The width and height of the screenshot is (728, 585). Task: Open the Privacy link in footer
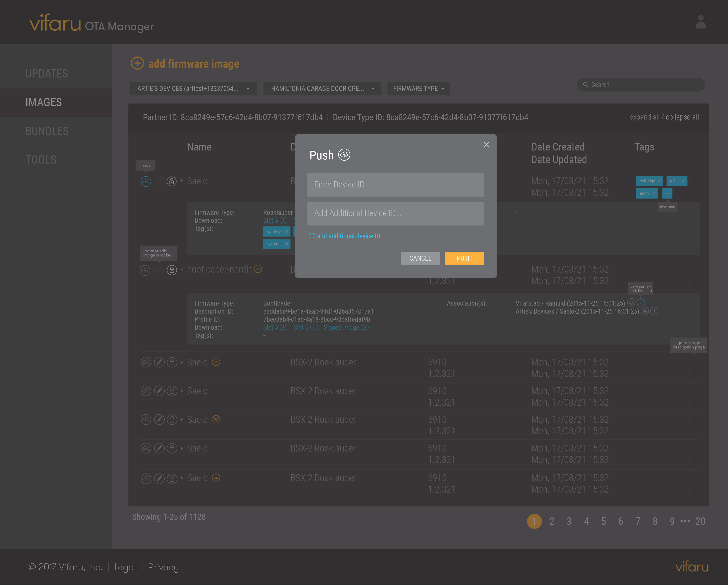click(x=163, y=567)
